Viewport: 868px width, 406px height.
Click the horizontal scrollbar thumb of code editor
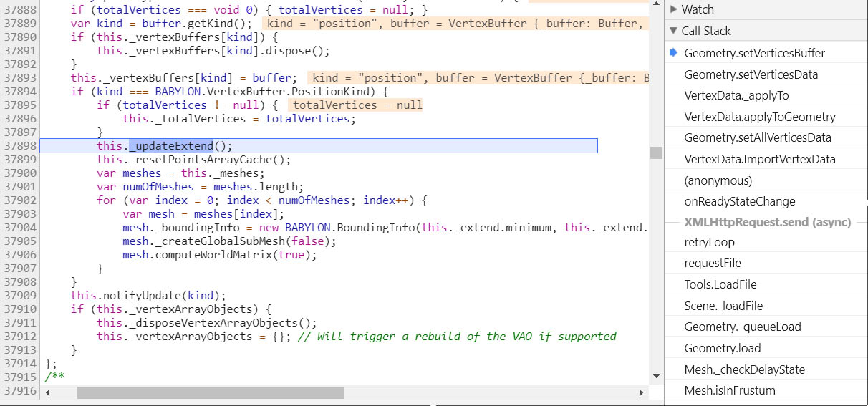pos(211,392)
